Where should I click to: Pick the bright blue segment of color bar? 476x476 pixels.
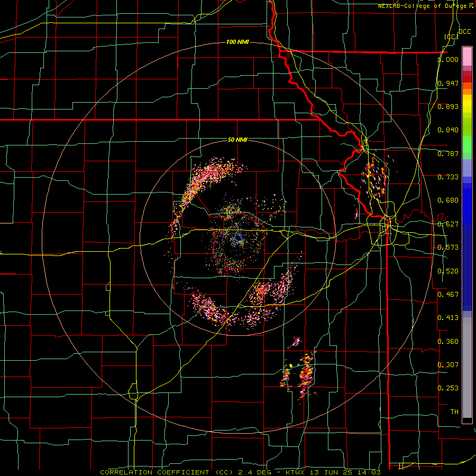[x=467, y=204]
